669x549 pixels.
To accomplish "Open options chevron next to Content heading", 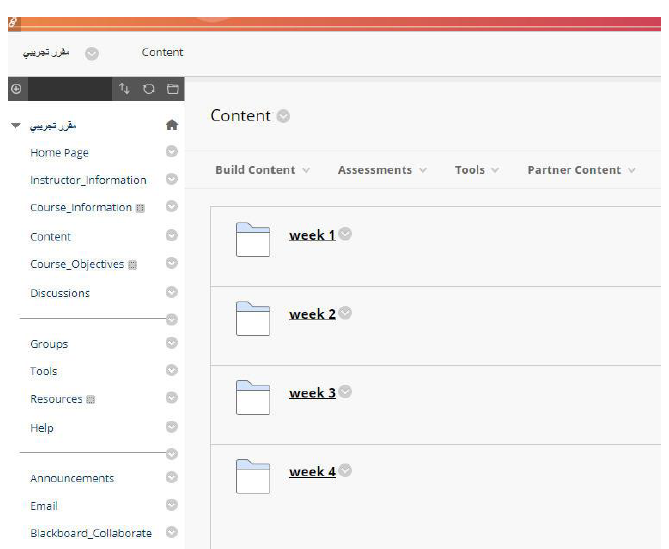I will point(283,116).
